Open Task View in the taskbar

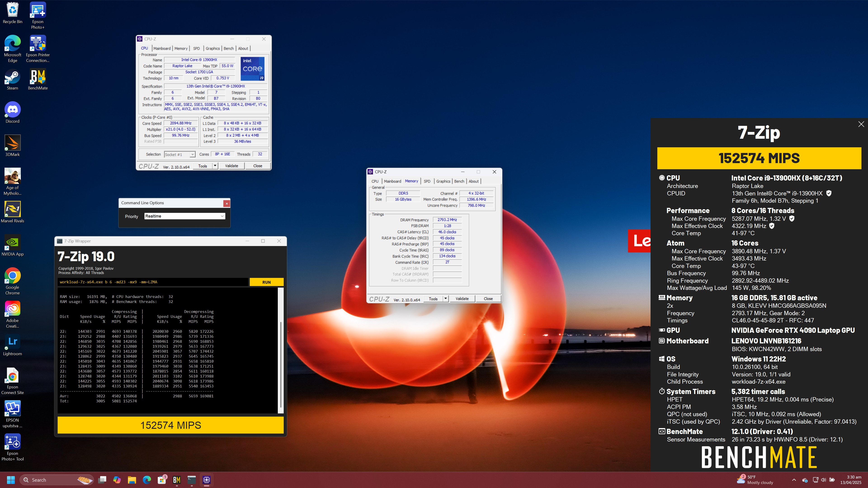[x=102, y=480]
